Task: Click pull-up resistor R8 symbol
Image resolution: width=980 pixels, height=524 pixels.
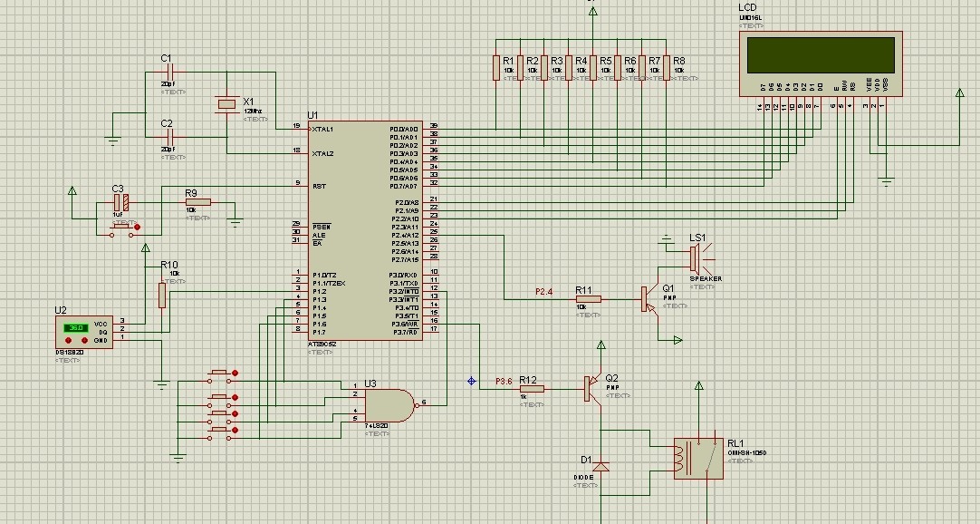Action: (x=667, y=67)
